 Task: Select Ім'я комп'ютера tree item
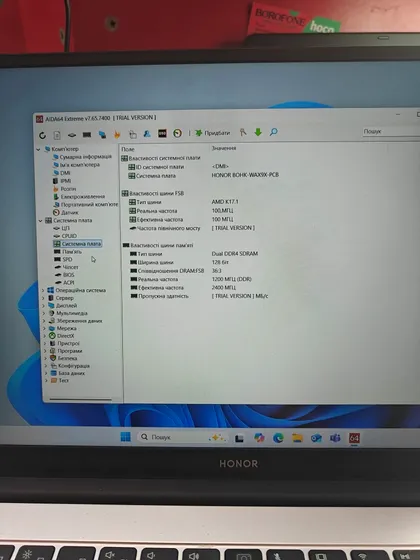76,165
